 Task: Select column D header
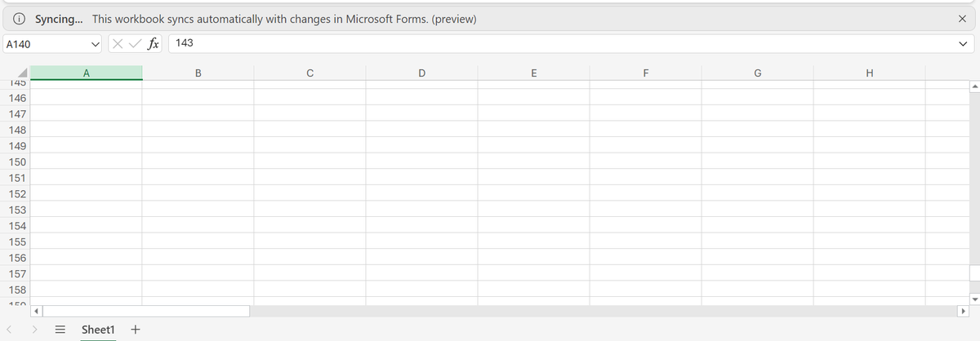tap(421, 73)
